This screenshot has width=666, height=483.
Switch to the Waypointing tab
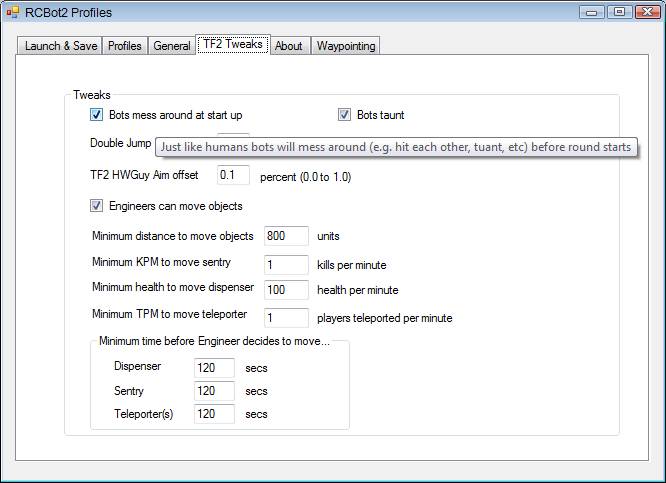pyautogui.click(x=346, y=45)
